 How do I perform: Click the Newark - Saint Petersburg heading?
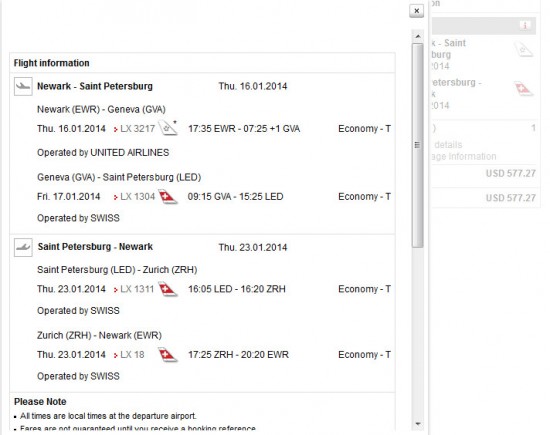[x=95, y=86]
